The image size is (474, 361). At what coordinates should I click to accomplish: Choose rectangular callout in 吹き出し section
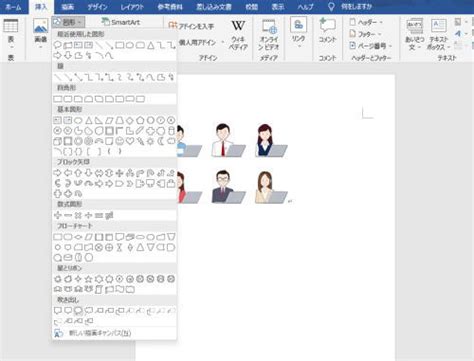coord(57,311)
